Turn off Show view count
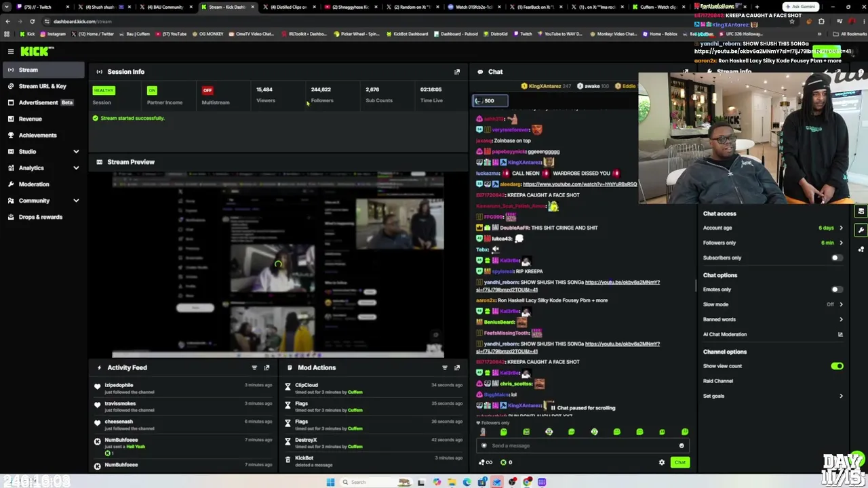868x488 pixels. tap(837, 366)
